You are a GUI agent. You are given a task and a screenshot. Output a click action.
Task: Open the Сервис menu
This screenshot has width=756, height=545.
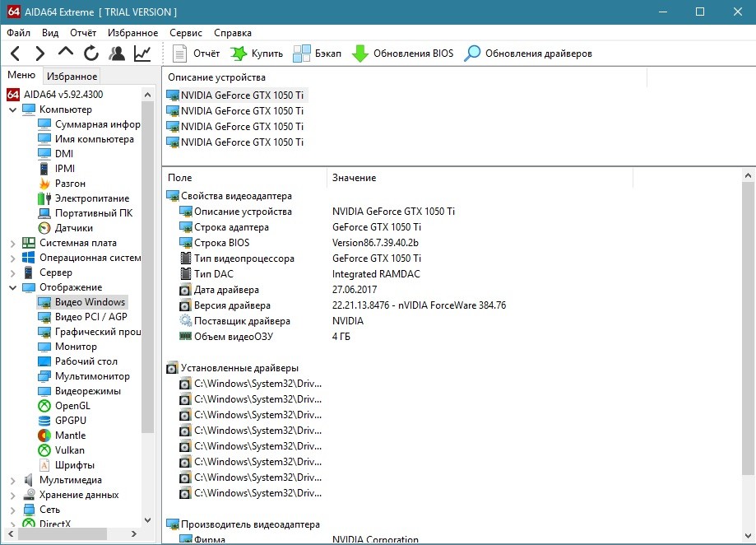(x=186, y=33)
